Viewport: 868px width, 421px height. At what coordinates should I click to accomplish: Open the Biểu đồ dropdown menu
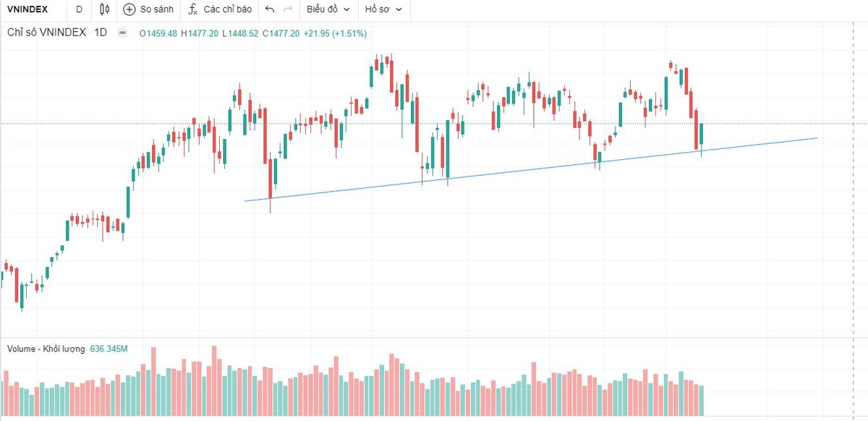(328, 9)
